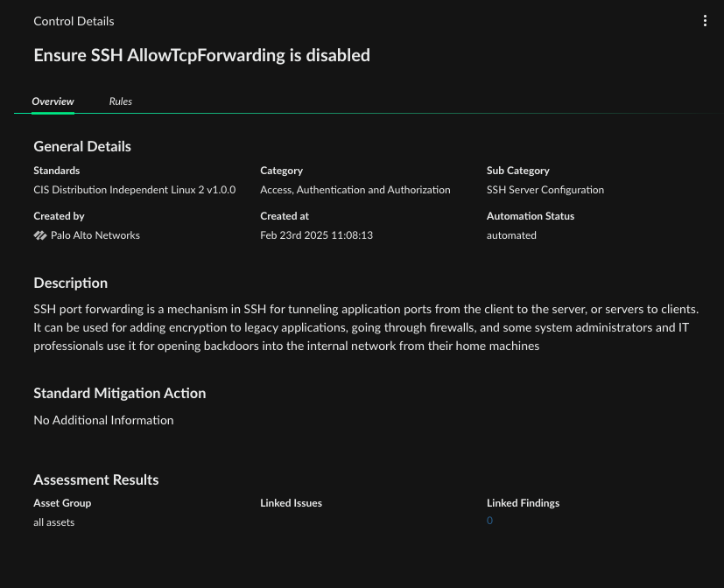Open the three-dot more options menu
The width and height of the screenshot is (724, 588).
pyautogui.click(x=705, y=21)
